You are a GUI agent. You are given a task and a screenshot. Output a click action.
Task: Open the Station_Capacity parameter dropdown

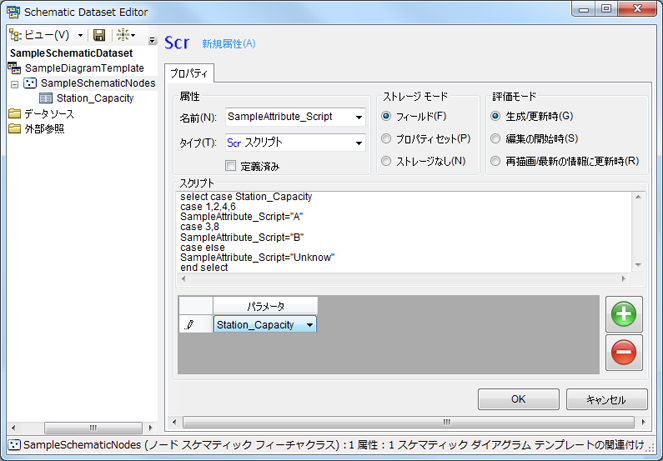pos(310,324)
